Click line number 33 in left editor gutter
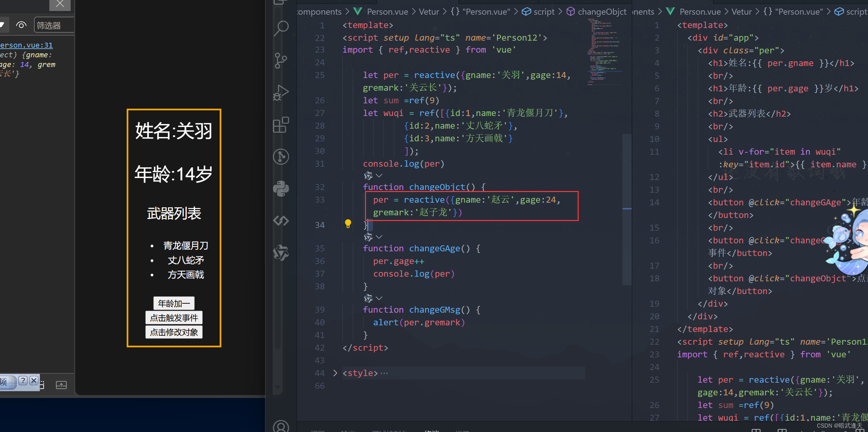 click(320, 200)
